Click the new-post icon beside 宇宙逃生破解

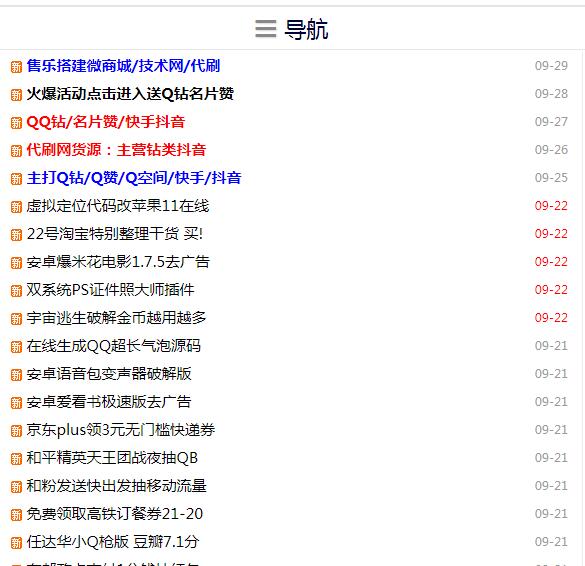[x=16, y=319]
